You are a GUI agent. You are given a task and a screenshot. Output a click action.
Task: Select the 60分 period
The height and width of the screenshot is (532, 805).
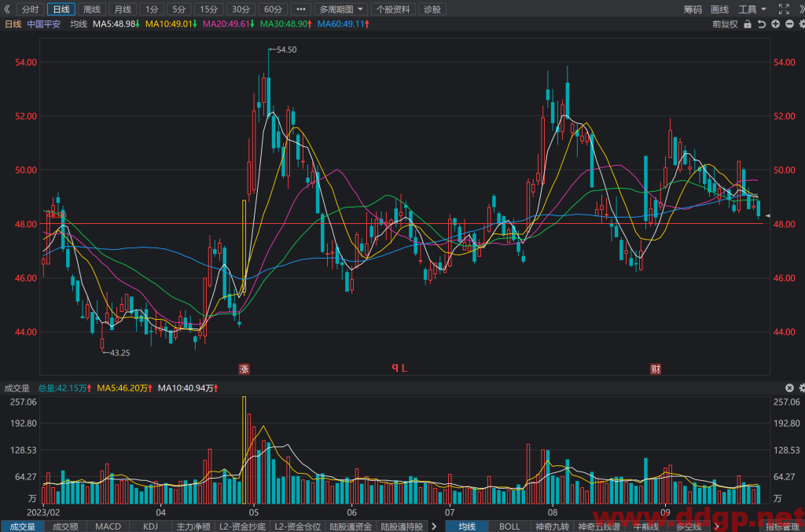pyautogui.click(x=273, y=9)
